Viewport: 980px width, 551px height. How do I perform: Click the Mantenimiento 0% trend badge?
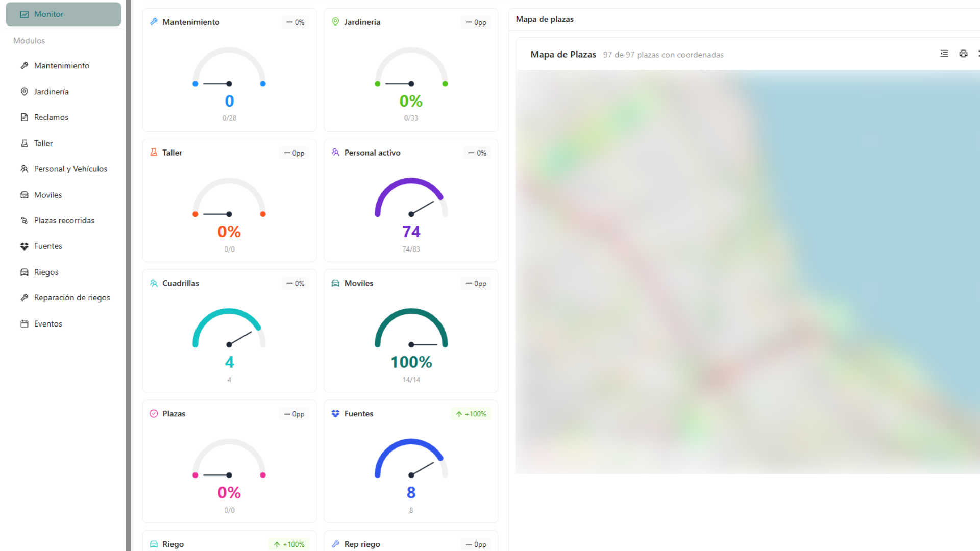click(x=296, y=22)
